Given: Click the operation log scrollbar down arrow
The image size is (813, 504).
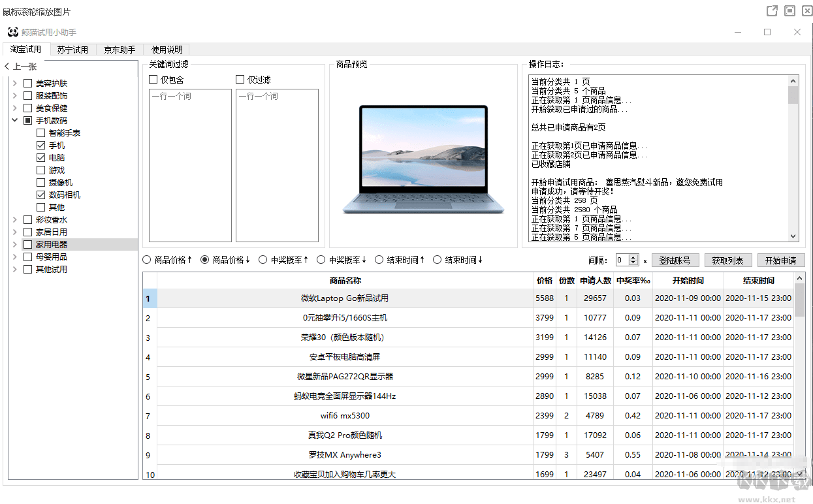Looking at the screenshot, I should [x=793, y=237].
